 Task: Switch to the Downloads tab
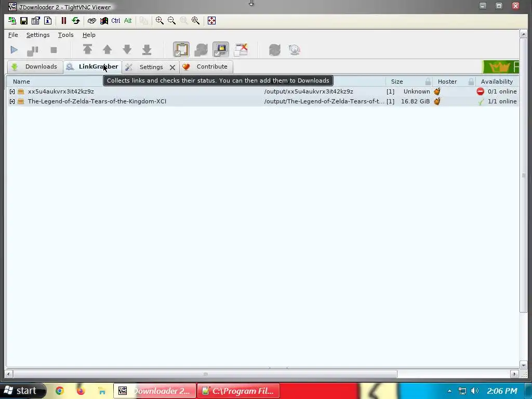tap(35, 67)
